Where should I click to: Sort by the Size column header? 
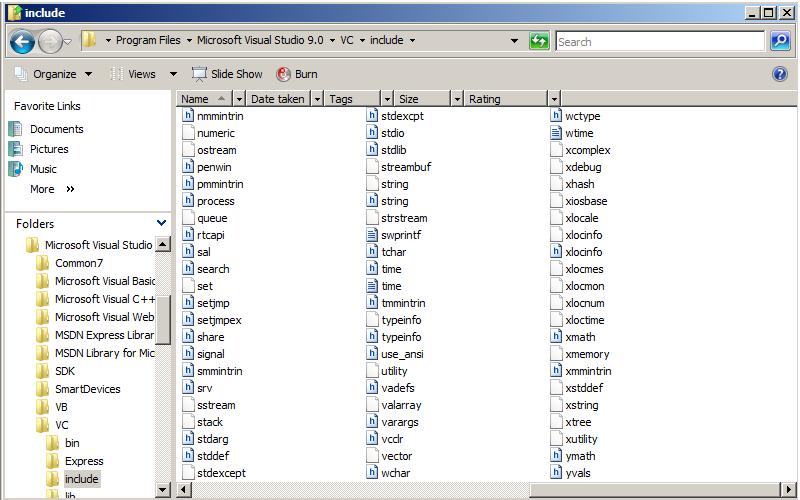(x=420, y=99)
